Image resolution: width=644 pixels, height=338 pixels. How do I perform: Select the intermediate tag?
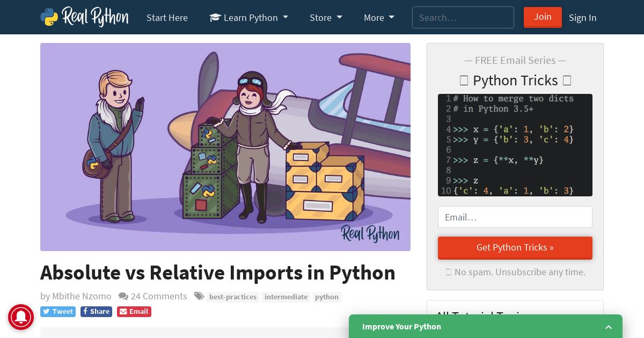point(286,297)
